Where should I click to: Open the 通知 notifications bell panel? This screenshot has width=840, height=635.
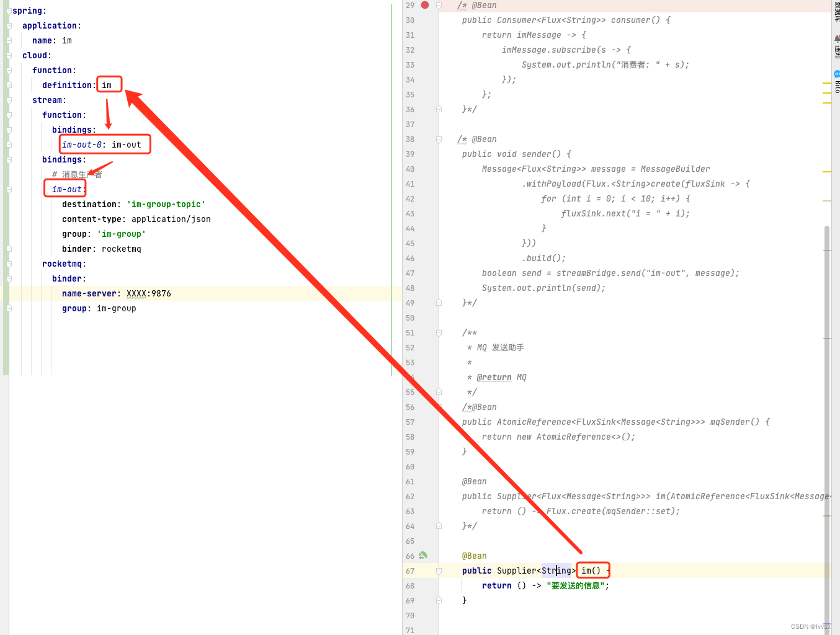836,46
